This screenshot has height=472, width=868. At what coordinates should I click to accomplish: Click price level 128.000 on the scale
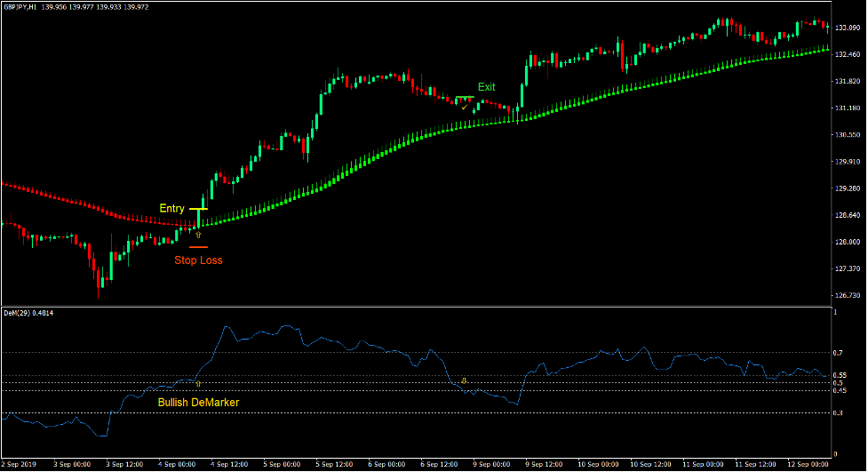pos(848,242)
